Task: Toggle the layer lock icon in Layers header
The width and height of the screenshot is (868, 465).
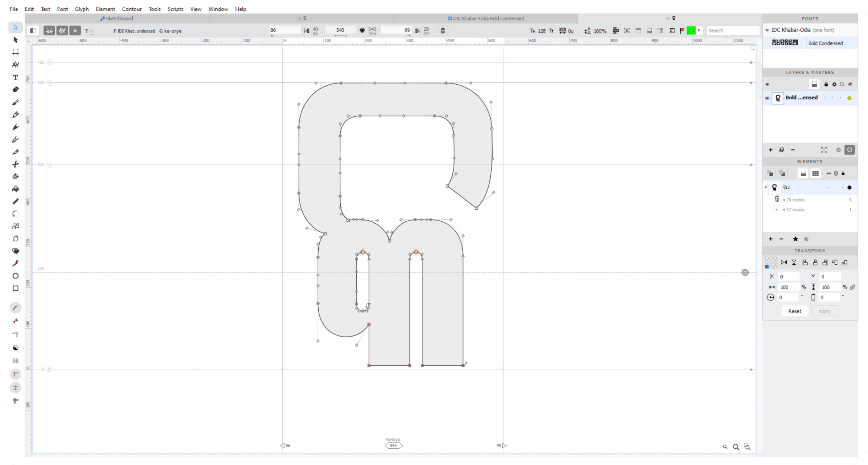Action: (826, 84)
